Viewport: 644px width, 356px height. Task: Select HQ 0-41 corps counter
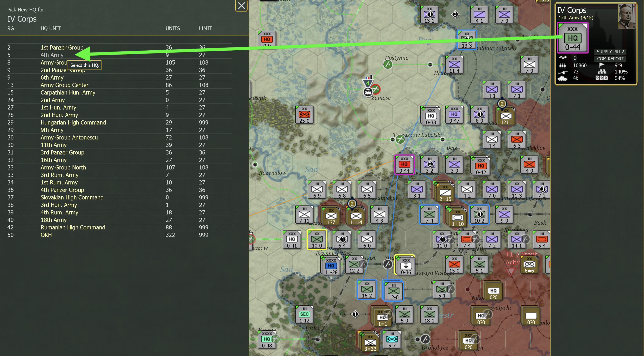click(292, 239)
